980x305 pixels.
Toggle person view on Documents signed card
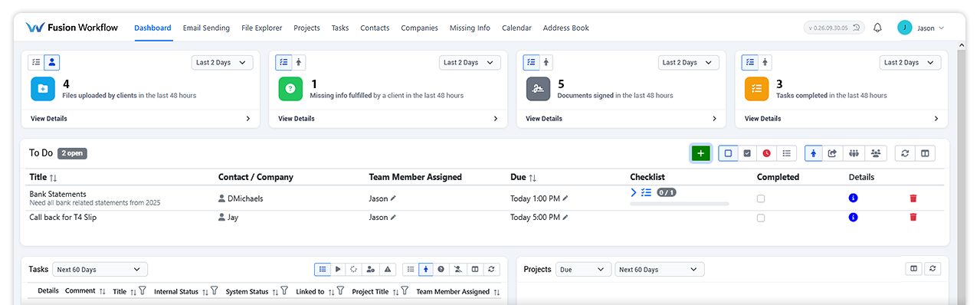(547, 63)
